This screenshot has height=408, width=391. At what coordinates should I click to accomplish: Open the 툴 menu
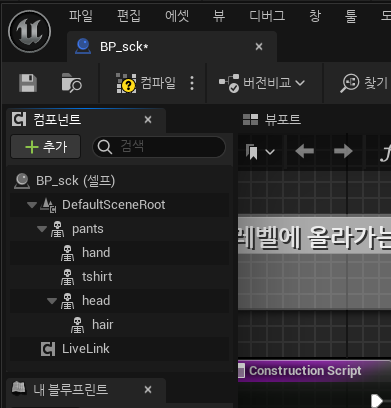point(351,16)
